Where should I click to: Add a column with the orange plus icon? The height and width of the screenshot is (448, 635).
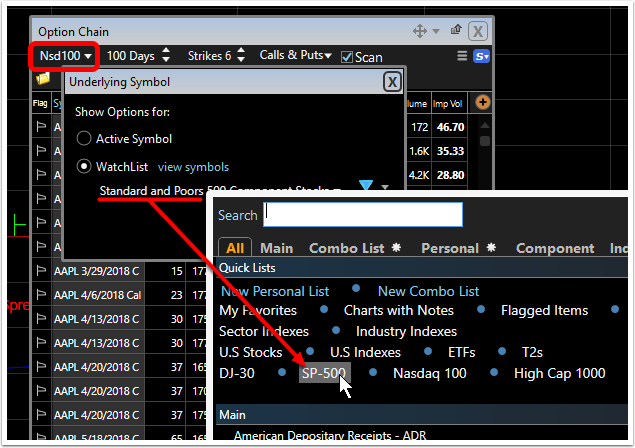pos(482,102)
